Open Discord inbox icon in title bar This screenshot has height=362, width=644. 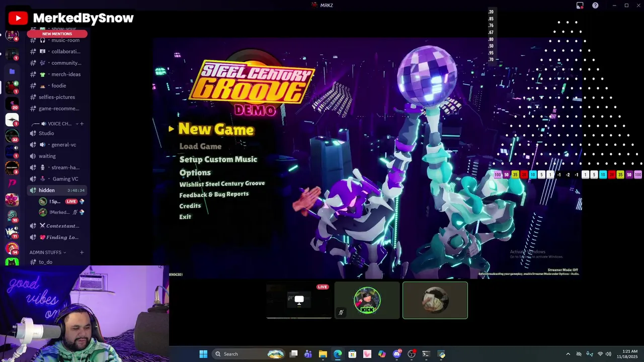tap(580, 6)
